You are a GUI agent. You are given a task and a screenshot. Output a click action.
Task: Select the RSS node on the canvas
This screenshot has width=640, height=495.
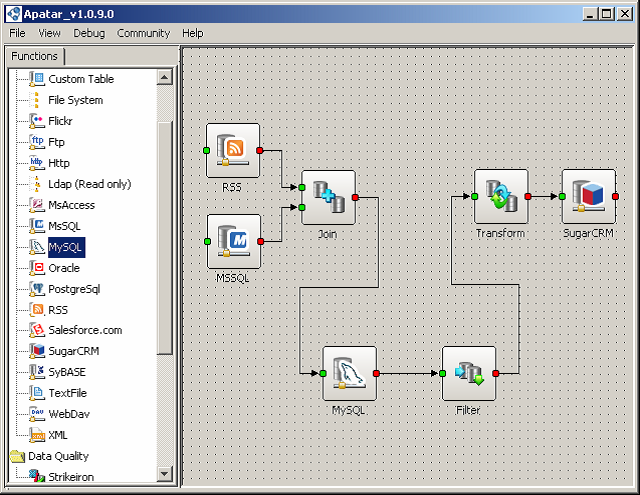tap(233, 151)
